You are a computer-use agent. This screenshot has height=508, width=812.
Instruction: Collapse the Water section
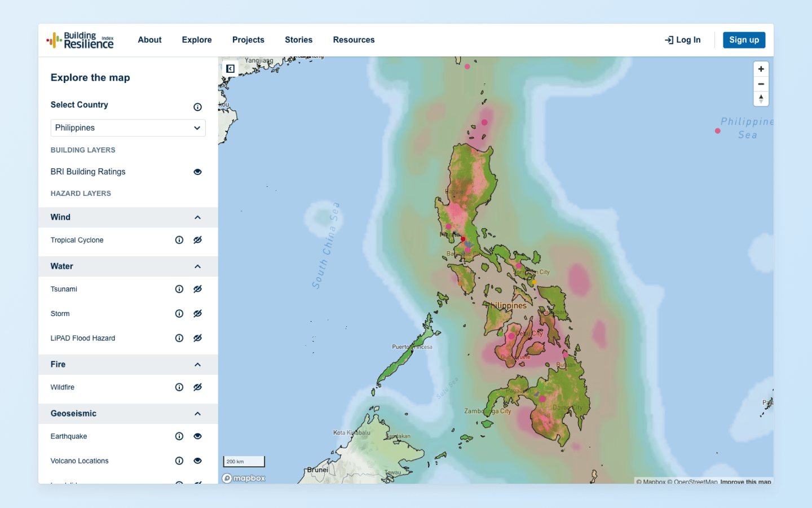click(x=197, y=266)
